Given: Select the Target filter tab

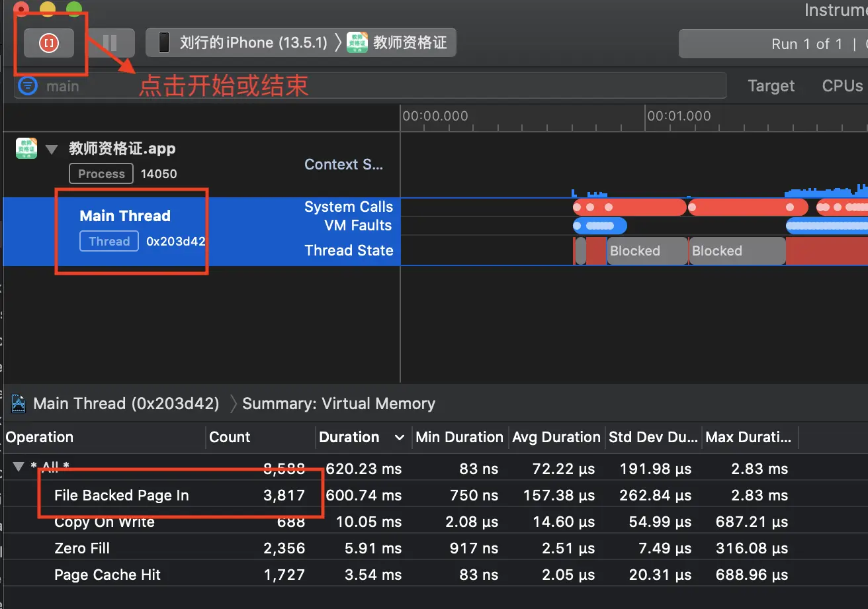Looking at the screenshot, I should click(771, 86).
